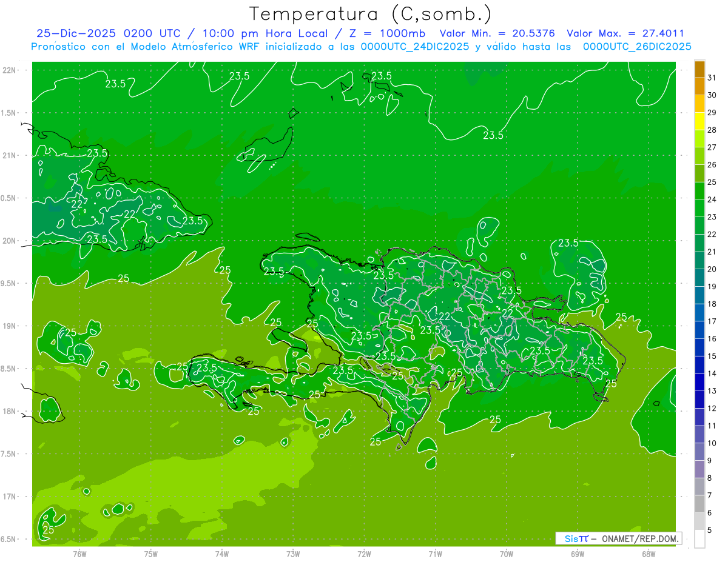Click the '9.5N' latitude axis label
Viewport: 728px width, 562px height.
9,283
